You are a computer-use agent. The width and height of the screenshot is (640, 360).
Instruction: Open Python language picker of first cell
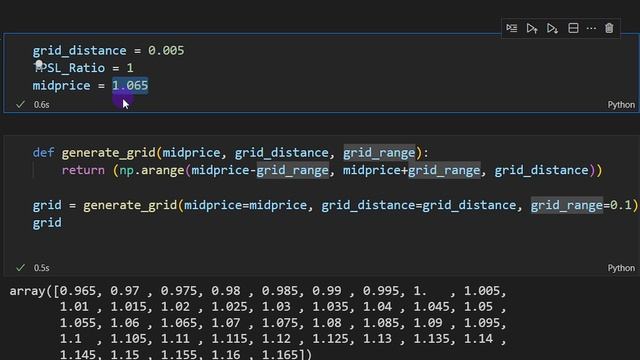tap(621, 105)
